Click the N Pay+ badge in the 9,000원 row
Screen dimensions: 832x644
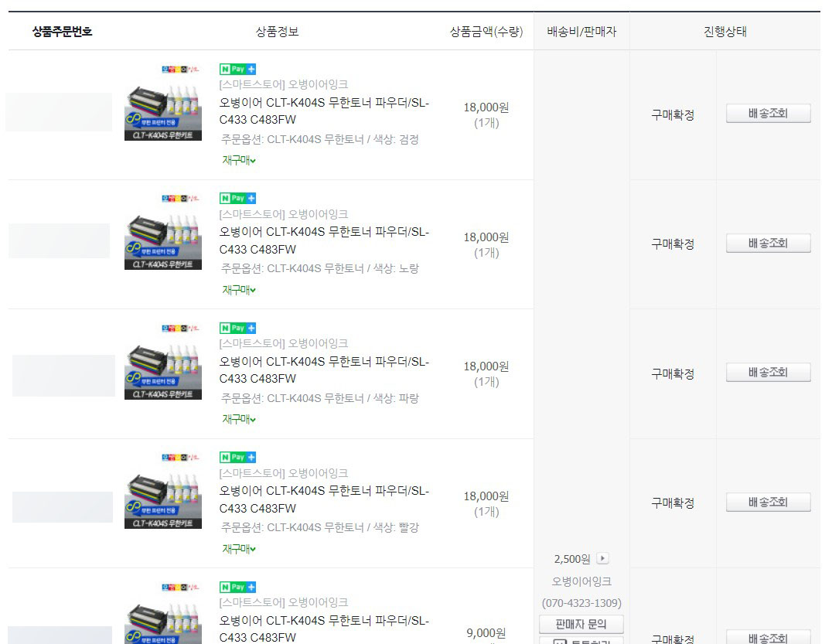click(x=237, y=588)
